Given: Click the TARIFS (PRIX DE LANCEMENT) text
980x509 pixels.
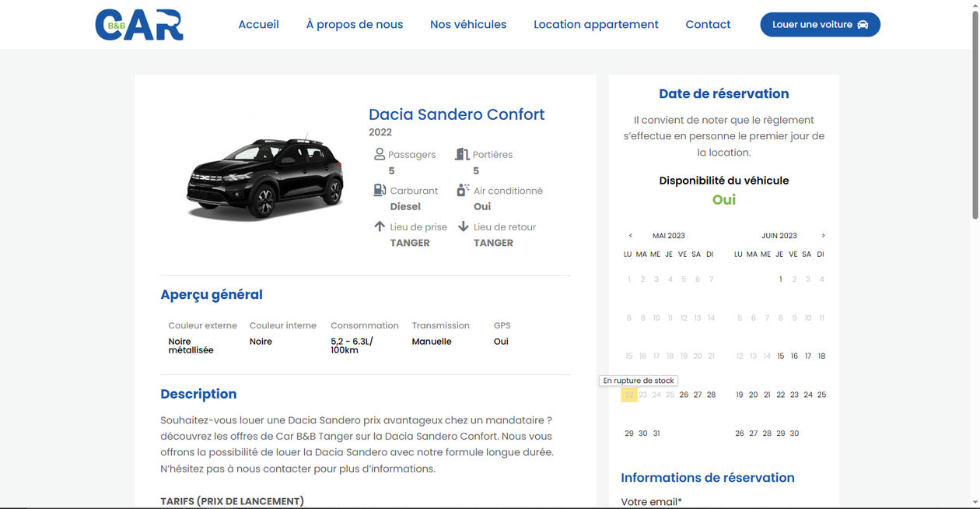Looking at the screenshot, I should point(232,501).
